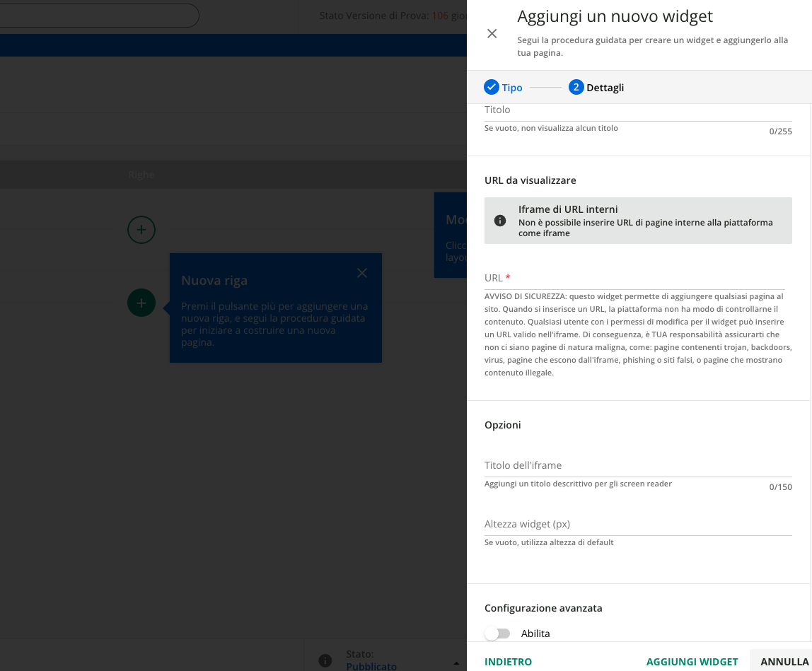Close the Aggiungi un nuovo widget panel

pyautogui.click(x=492, y=33)
